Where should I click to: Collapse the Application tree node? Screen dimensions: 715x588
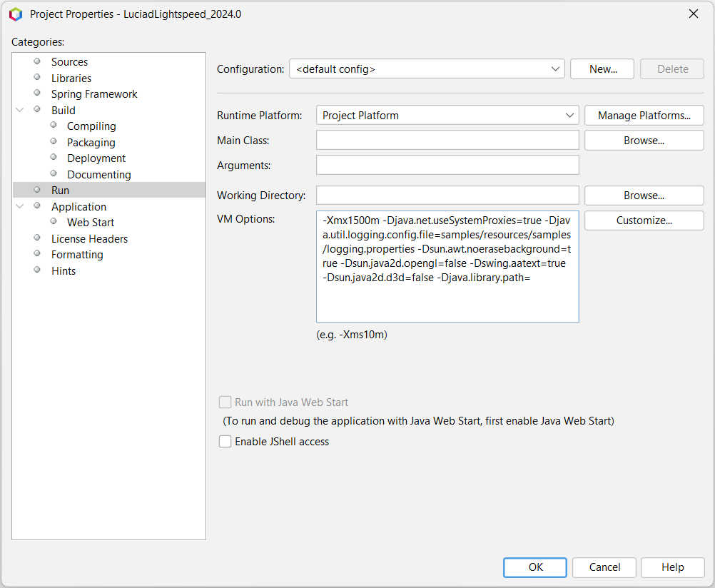click(19, 206)
